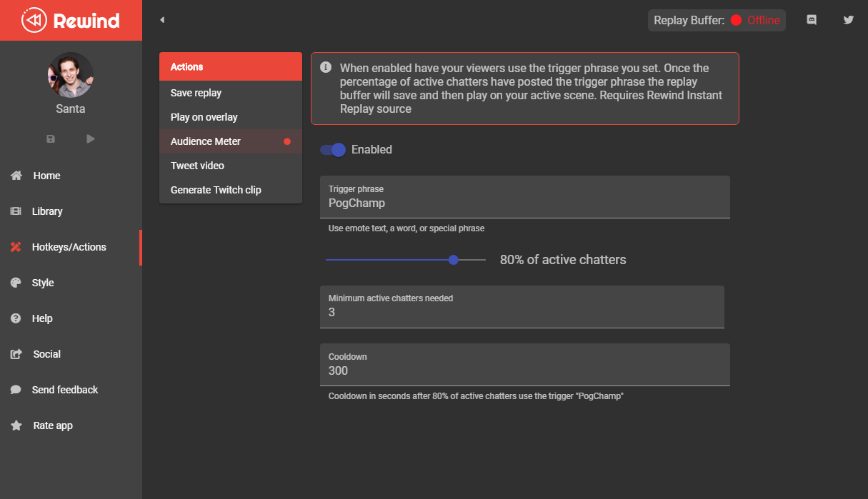Screen dimensions: 868x499
Task: Select Tweet video action
Action: pyautogui.click(x=231, y=166)
